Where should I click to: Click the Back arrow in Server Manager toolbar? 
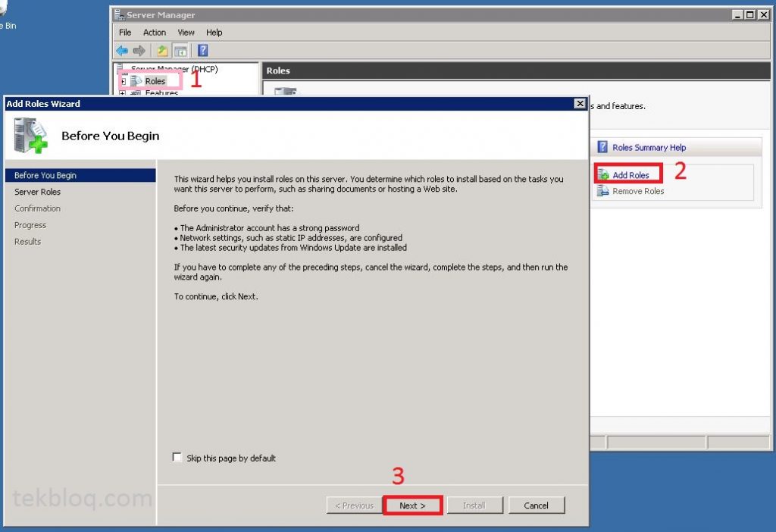[122, 51]
